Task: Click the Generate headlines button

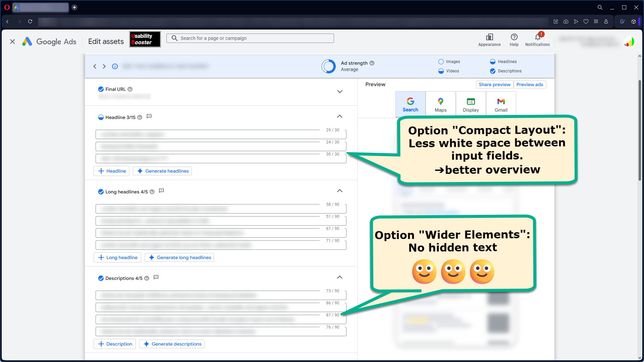Action: [x=162, y=171]
